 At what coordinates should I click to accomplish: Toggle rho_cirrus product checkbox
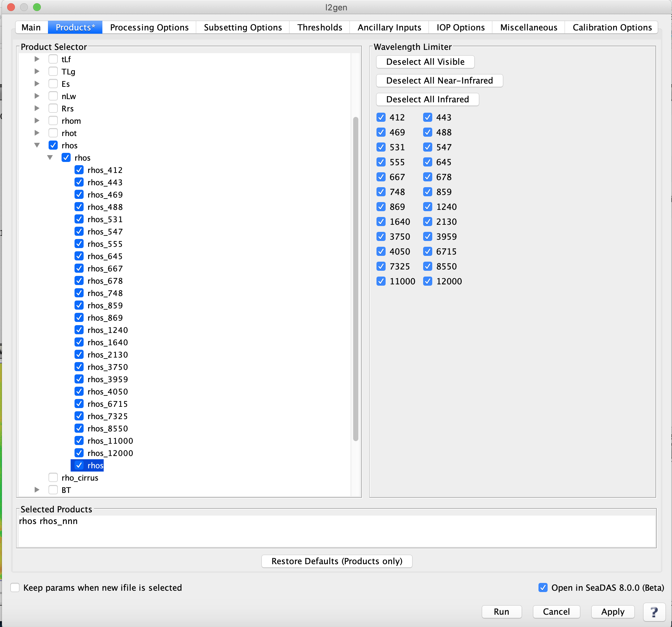click(x=53, y=477)
